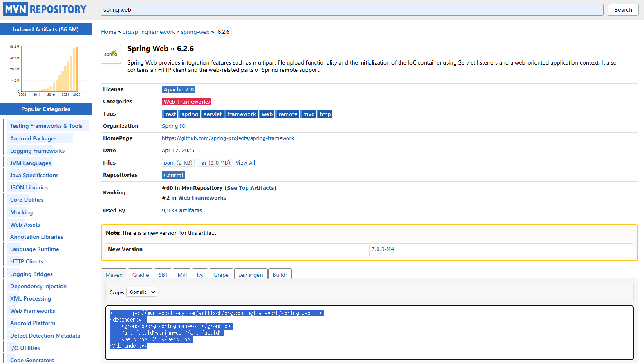
Task: Open HTTP Clients category
Action: coord(27,261)
